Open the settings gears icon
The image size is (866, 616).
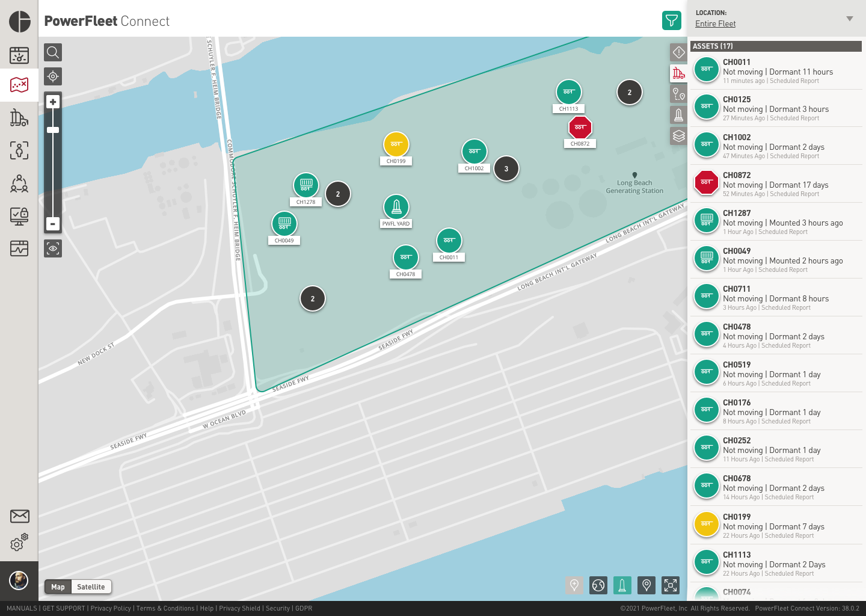tap(19, 543)
